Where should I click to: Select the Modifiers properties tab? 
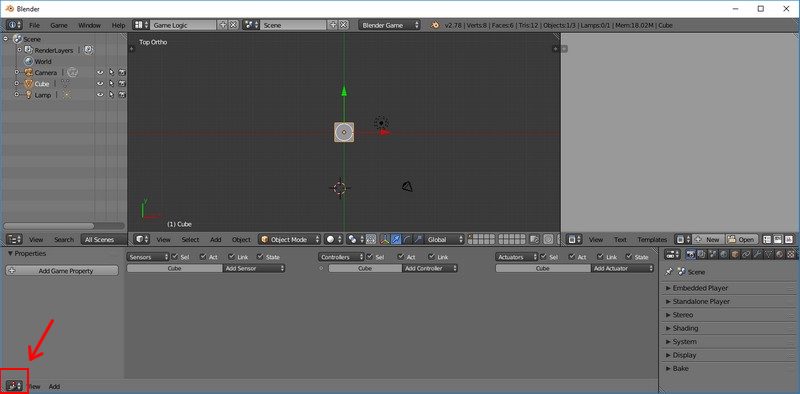[x=757, y=254]
